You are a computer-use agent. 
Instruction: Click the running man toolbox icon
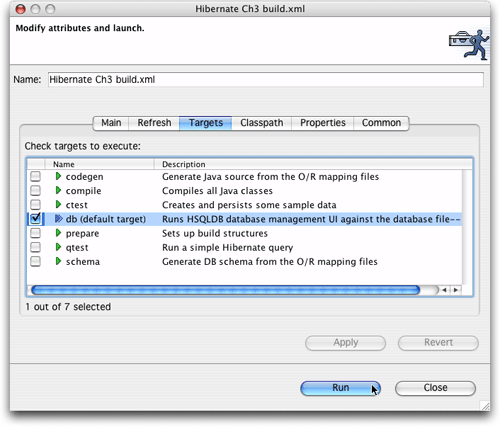pyautogui.click(x=469, y=44)
